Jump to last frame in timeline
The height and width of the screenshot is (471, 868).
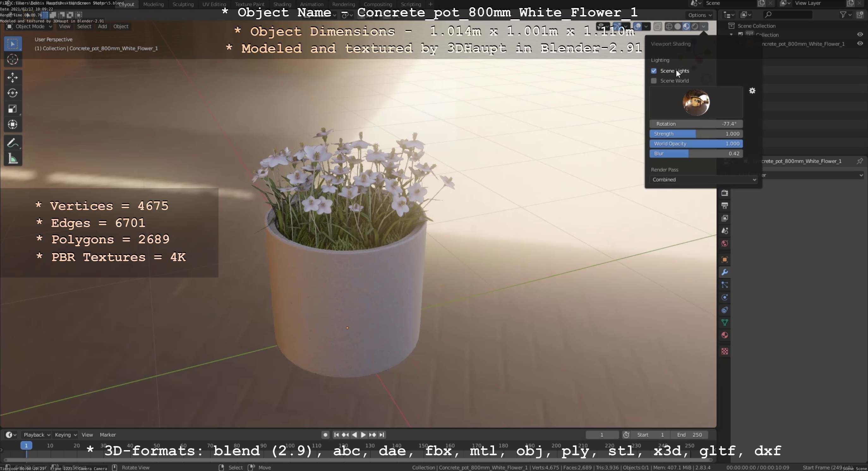pos(382,435)
